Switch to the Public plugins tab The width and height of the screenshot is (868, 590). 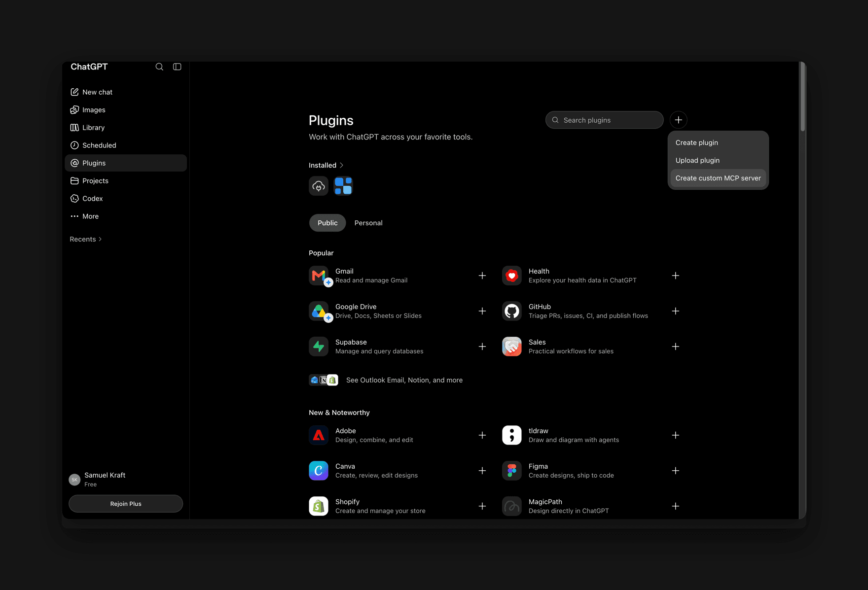pos(327,223)
